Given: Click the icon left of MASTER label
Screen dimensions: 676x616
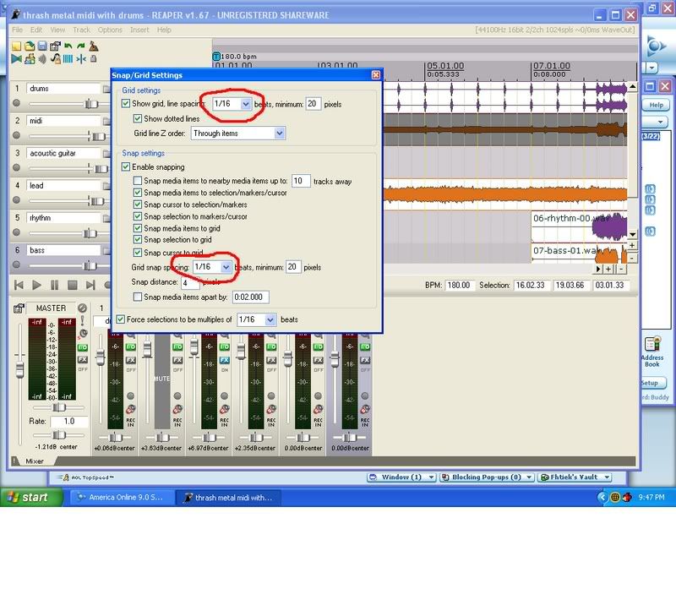Looking at the screenshot, I should pyautogui.click(x=19, y=308).
